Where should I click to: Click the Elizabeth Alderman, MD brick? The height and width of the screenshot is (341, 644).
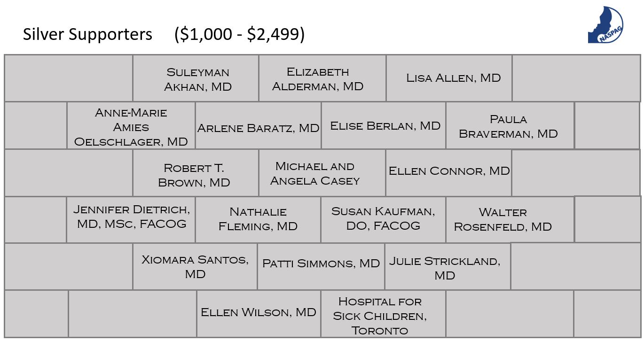coord(322,78)
